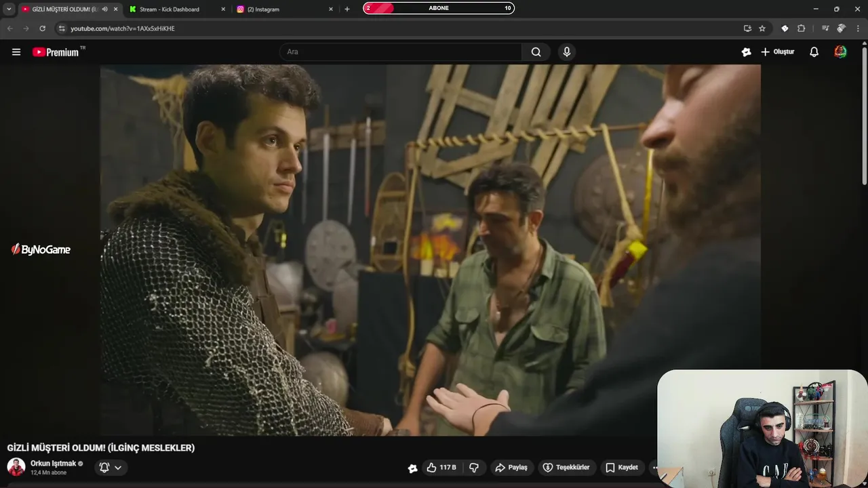Minimize the browser window
868x488 pixels.
point(815,9)
